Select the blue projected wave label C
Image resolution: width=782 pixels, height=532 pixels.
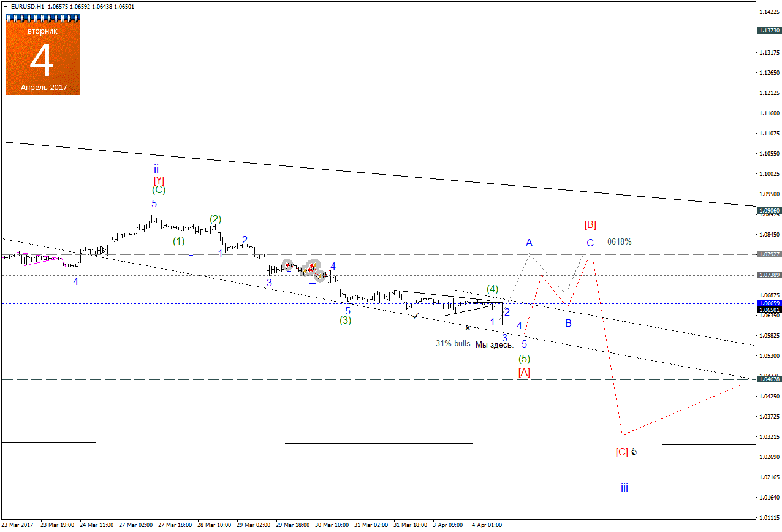tap(590, 243)
